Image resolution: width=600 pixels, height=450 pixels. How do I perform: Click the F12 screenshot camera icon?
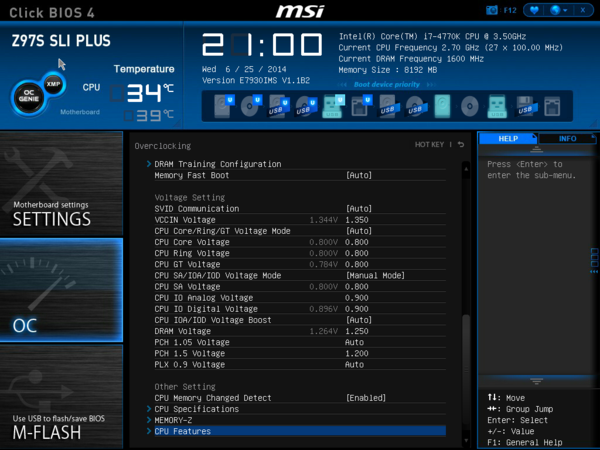pyautogui.click(x=491, y=10)
